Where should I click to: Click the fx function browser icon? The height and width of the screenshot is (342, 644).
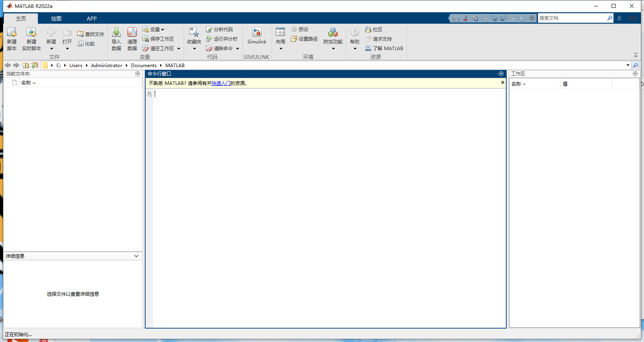tap(150, 94)
